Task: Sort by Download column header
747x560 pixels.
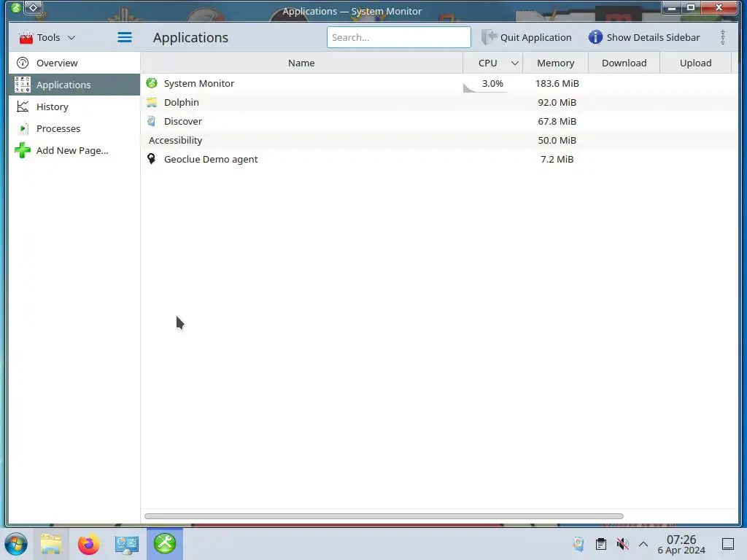Action: (624, 63)
